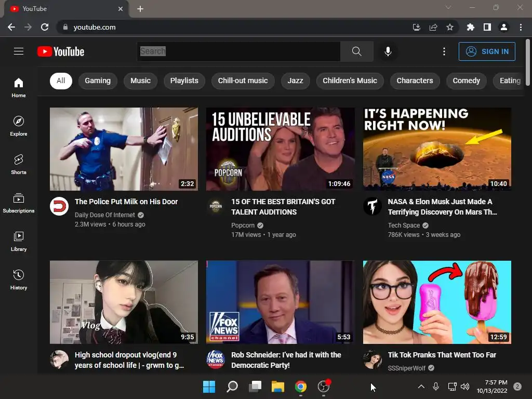Viewport: 532px width, 399px height.
Task: Click the YouTube Search input field
Action: (238, 51)
